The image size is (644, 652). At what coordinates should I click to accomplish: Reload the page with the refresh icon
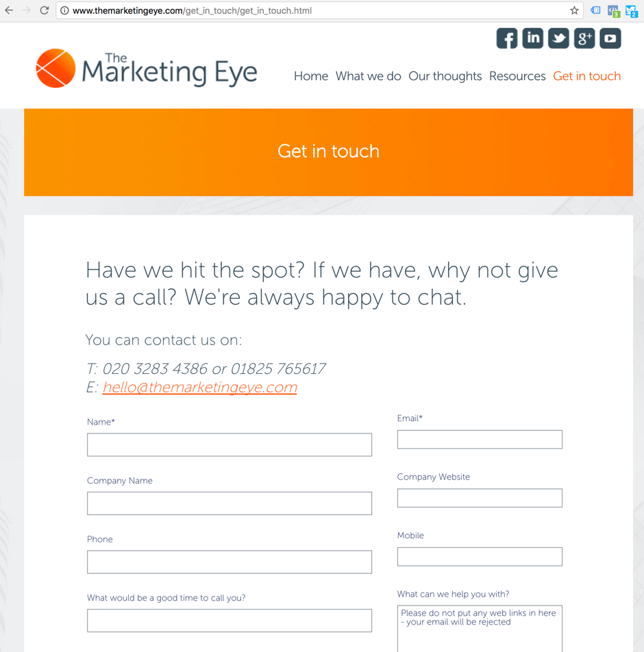click(45, 10)
